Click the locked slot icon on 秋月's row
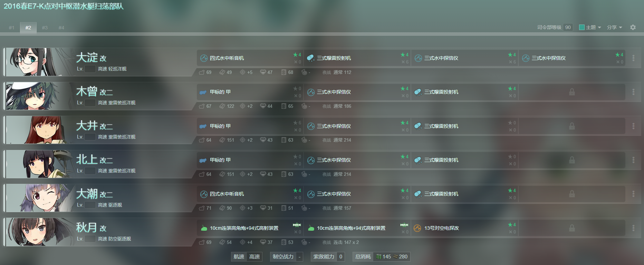The height and width of the screenshot is (265, 644). pyautogui.click(x=572, y=228)
